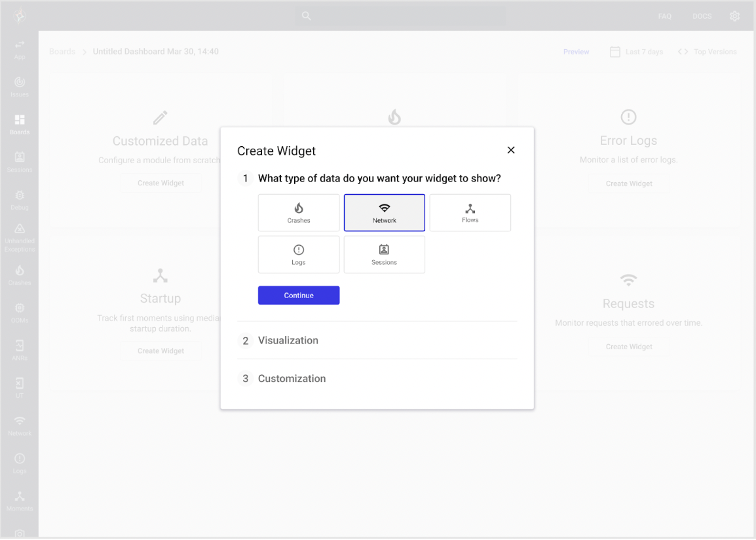Screen dimensions: 756x540
Task: Choose the Flows data type tile
Action: pos(470,212)
